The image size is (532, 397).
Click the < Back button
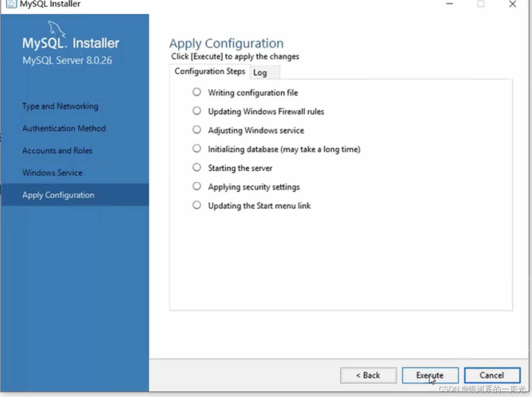tap(368, 375)
